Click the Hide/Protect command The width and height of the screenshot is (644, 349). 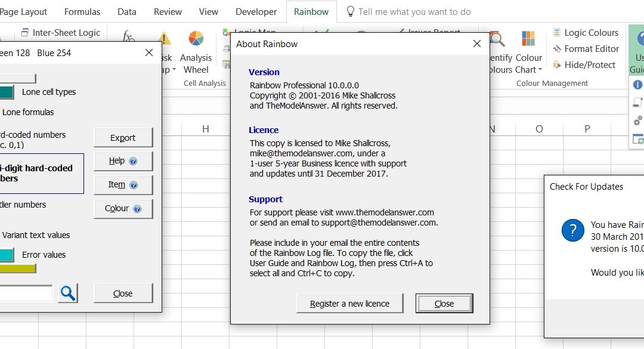[584, 64]
